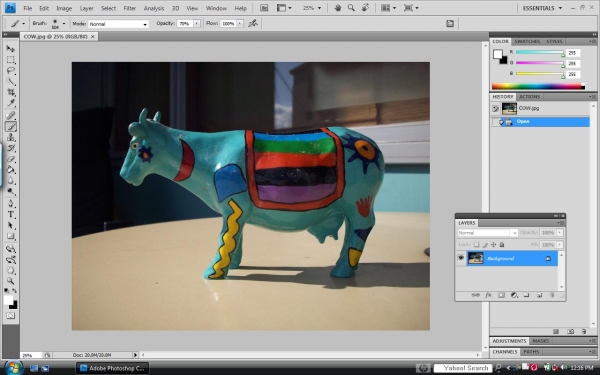Select the Crop tool

[11, 92]
